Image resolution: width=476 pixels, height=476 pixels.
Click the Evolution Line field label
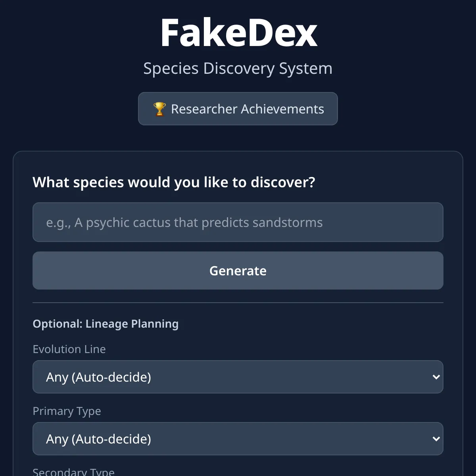point(69,349)
